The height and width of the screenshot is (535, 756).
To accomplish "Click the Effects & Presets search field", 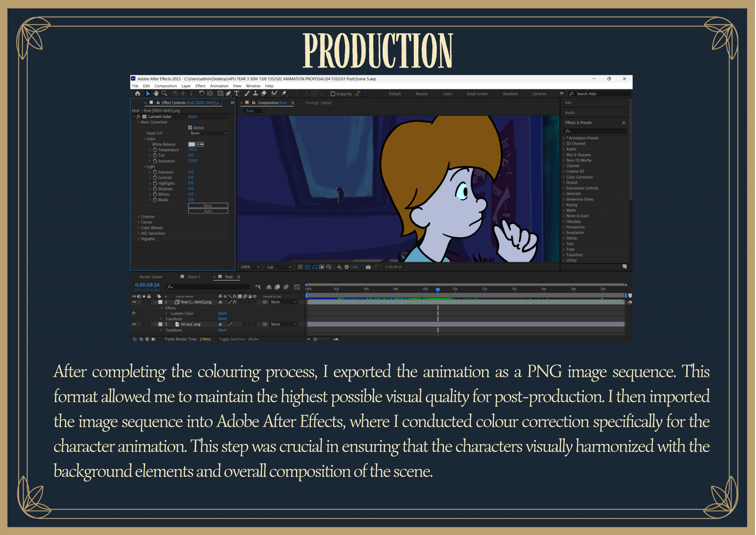I will [x=595, y=131].
